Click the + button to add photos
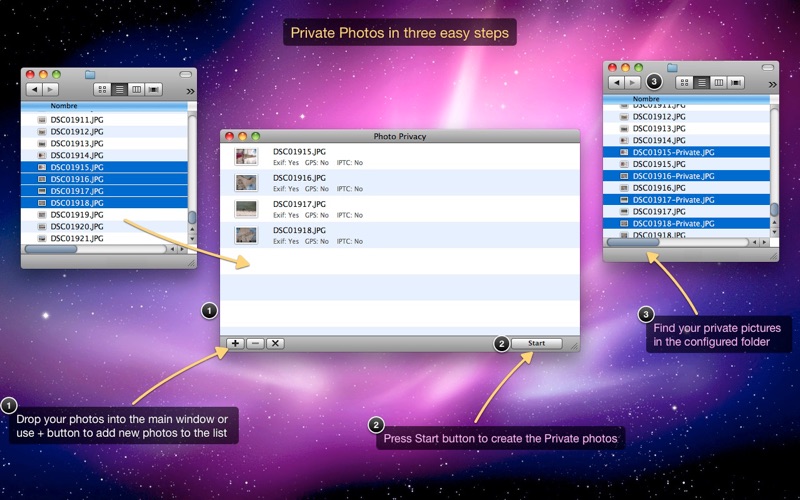Image resolution: width=800 pixels, height=500 pixels. pos(235,343)
